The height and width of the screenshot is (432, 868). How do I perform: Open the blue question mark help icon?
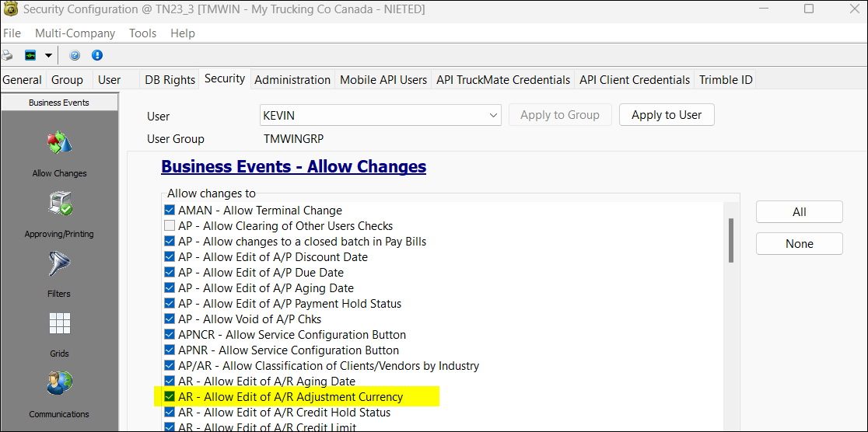pos(75,55)
